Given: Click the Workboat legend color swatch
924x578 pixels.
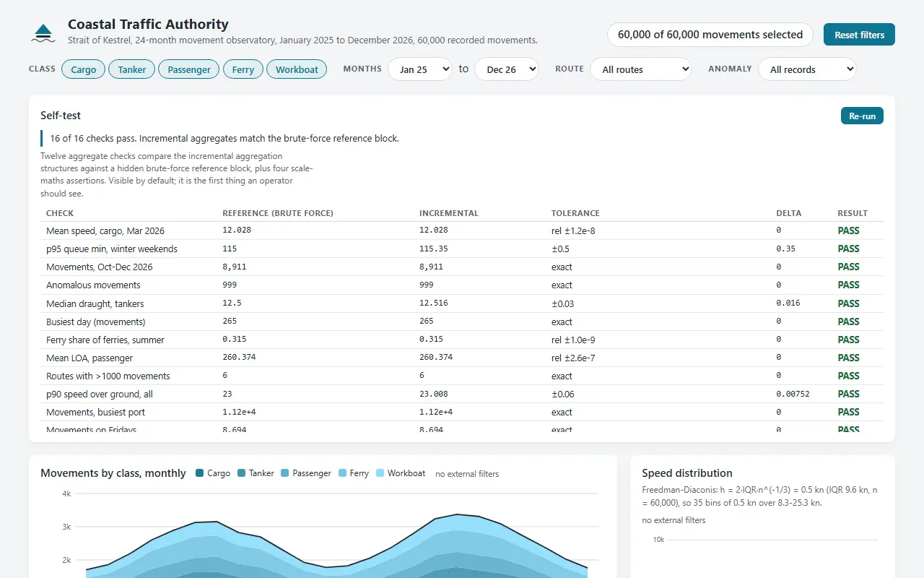Looking at the screenshot, I should (x=380, y=473).
